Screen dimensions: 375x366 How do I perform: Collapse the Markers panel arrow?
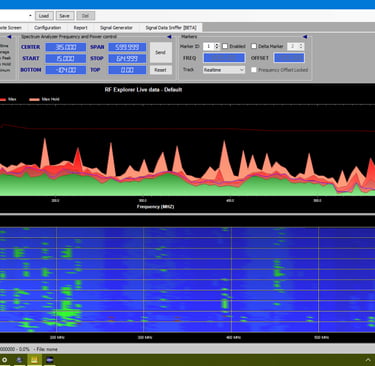click(305, 37)
